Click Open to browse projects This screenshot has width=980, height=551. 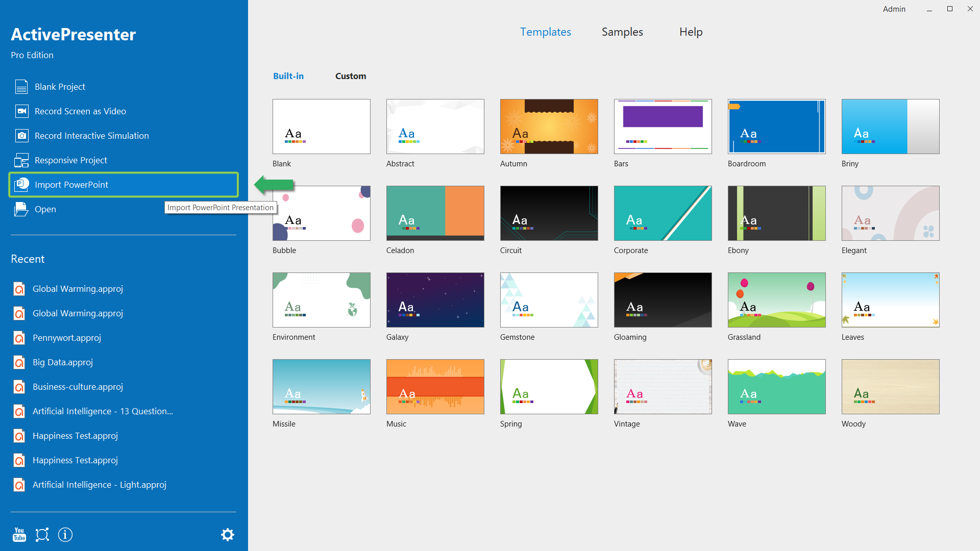pyautogui.click(x=45, y=209)
